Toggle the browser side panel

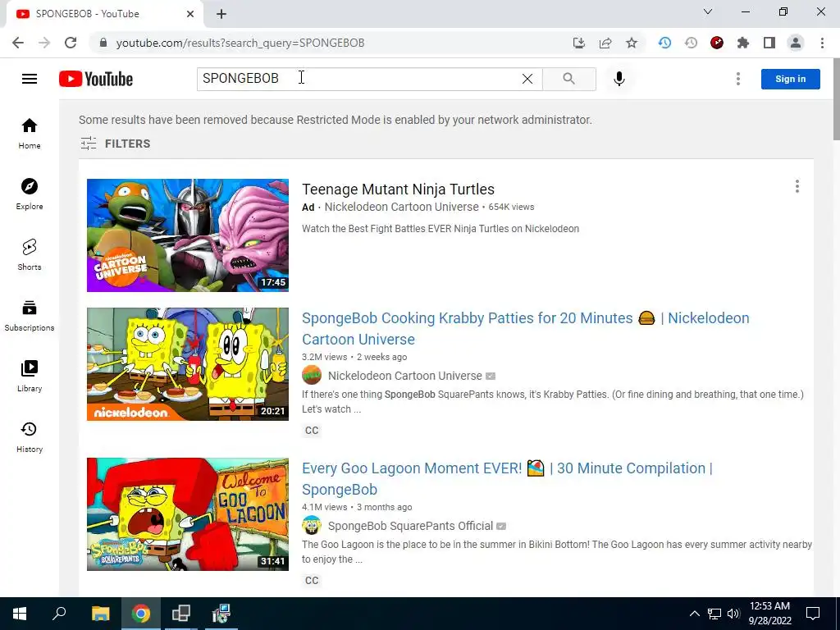click(x=769, y=43)
